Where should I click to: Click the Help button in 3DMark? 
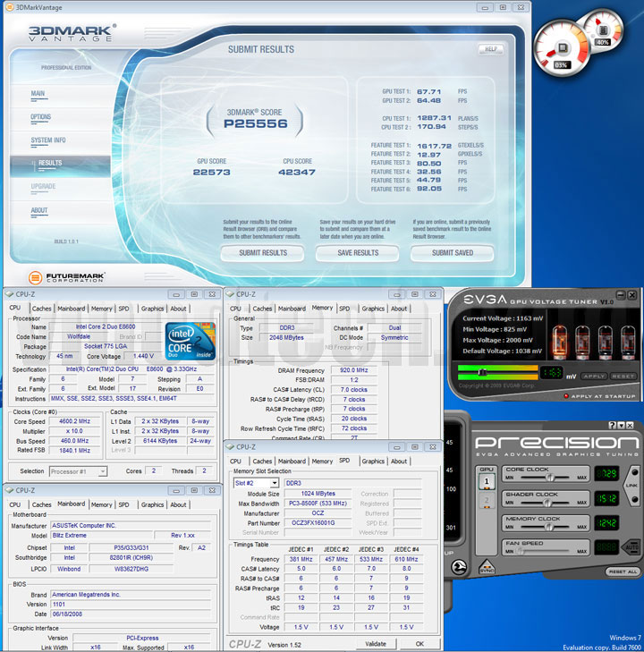[491, 49]
